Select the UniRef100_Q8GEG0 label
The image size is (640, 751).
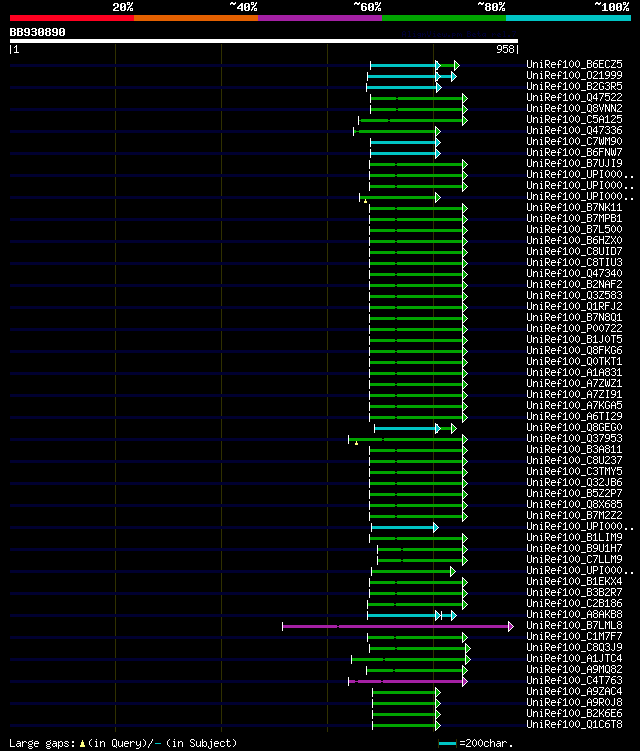coord(574,428)
